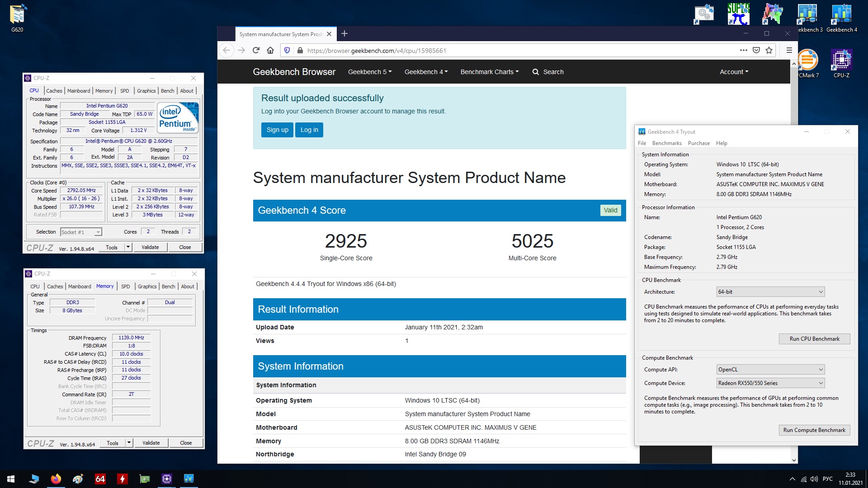
Task: Open the tracking protection shield icon
Action: (287, 51)
